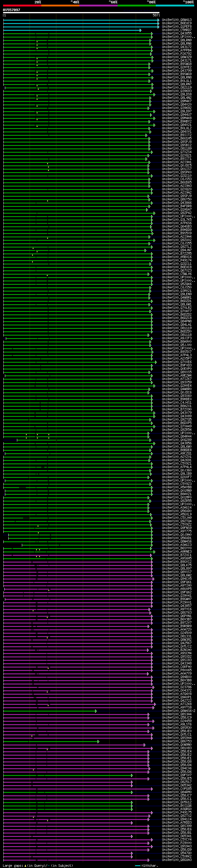Click hit label UniRef100_Q0Q289
This screenshot has width=197, height=868.
coord(177,440)
